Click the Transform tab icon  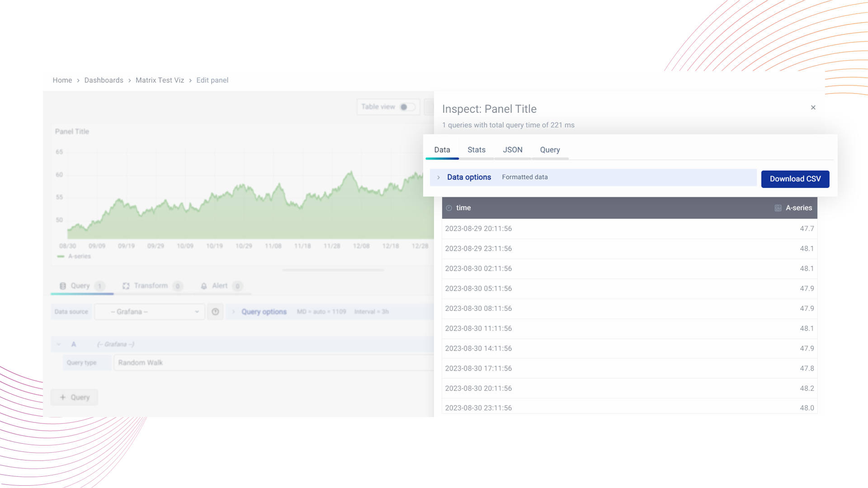tap(126, 286)
